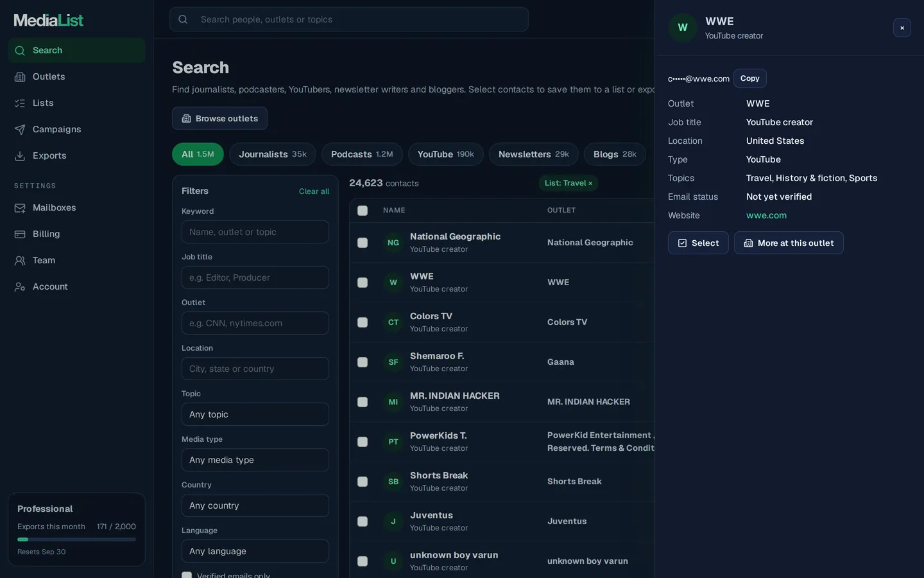
Task: Switch to the YouTube tab
Action: coord(446,154)
